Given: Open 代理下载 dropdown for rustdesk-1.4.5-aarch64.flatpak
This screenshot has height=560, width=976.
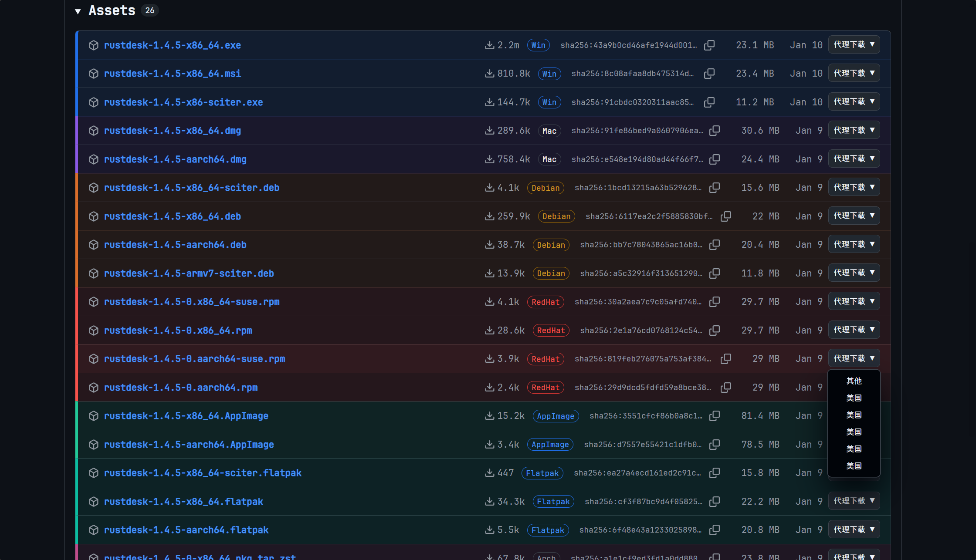Looking at the screenshot, I should (854, 530).
